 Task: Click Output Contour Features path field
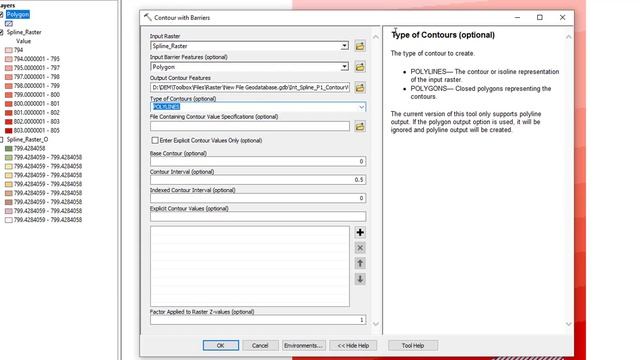(x=250, y=87)
